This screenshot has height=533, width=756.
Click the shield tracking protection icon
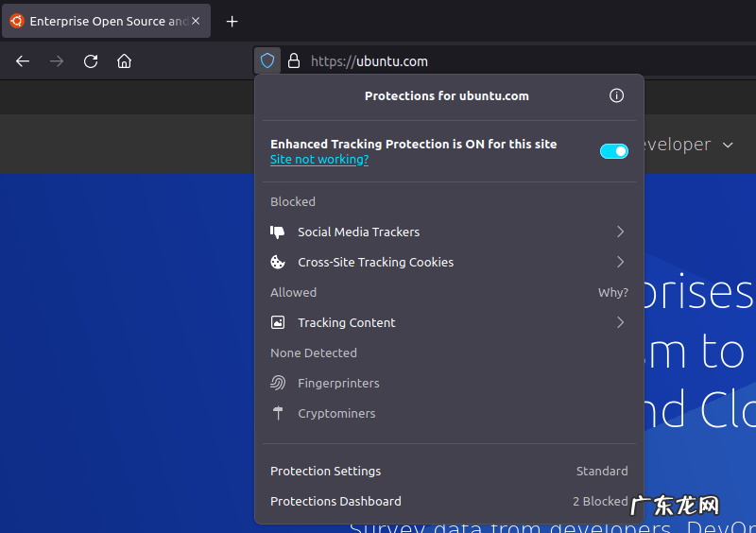tap(267, 60)
